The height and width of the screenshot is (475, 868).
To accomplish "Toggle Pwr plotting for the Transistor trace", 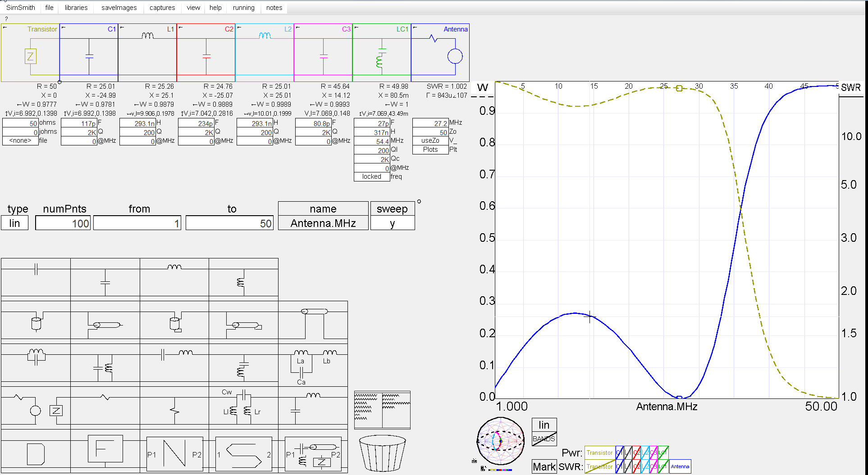I will pos(599,452).
